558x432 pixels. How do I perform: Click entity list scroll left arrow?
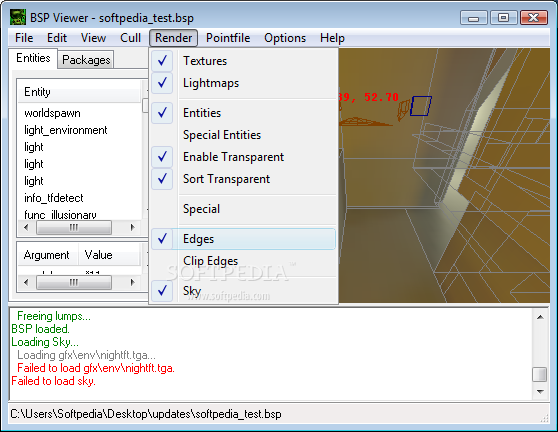point(26,227)
